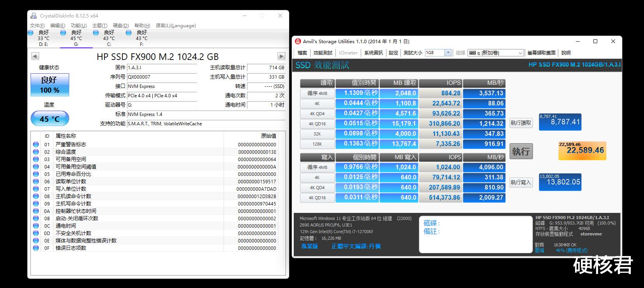Click the 4K QD16 button in the 讀取 section
The height and width of the screenshot is (288, 644).
(317, 124)
